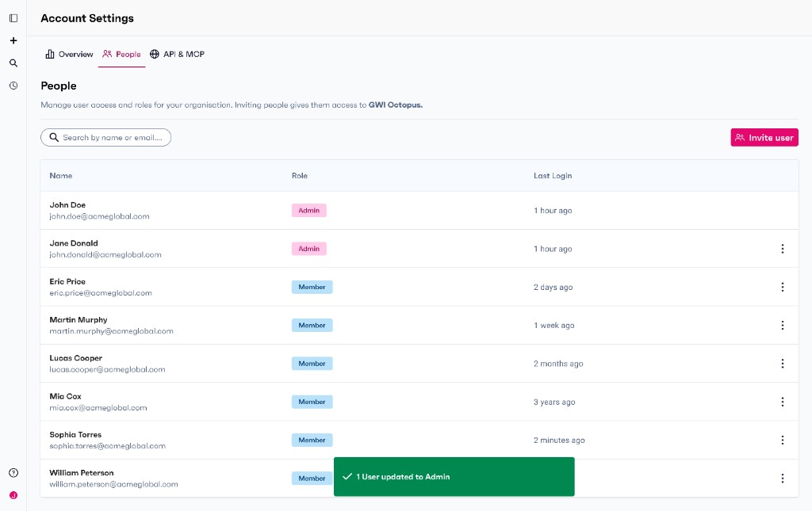The image size is (812, 511).
Task: Click email william.peterson@acmeglobal.com
Action: pos(114,485)
